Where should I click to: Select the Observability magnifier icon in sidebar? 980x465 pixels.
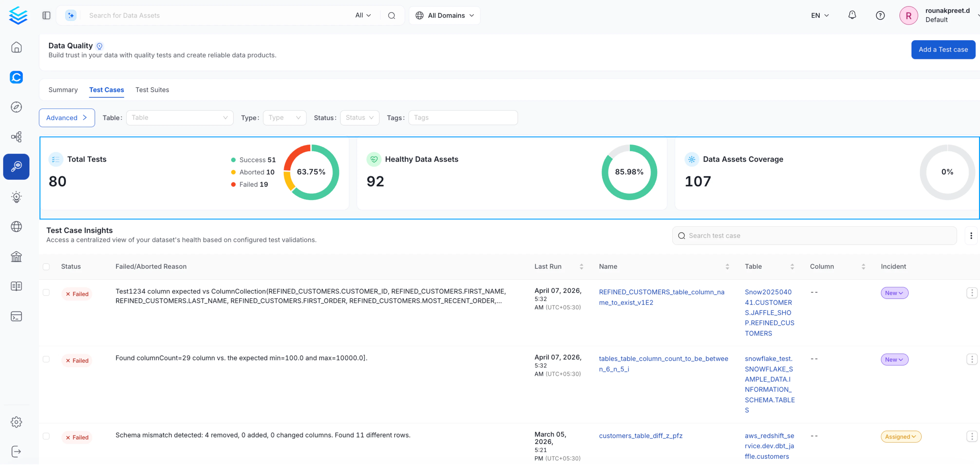coord(16,166)
